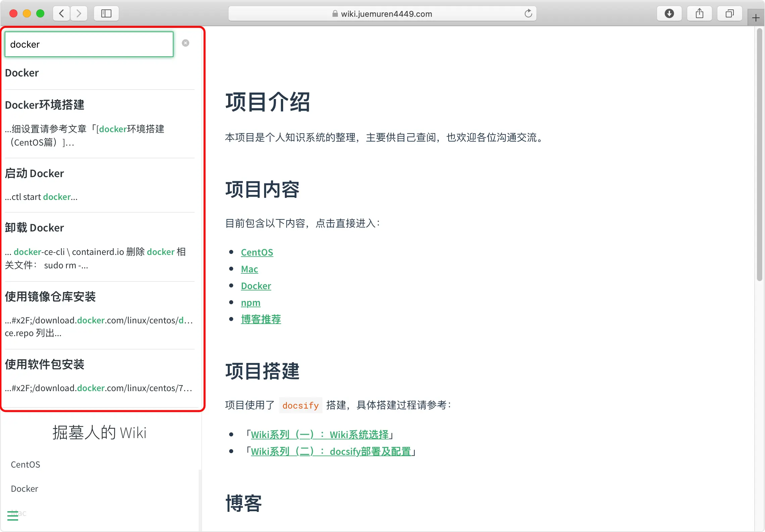Select Docker in the sidebar navigation
Viewport: 765px width, 532px height.
(24, 488)
